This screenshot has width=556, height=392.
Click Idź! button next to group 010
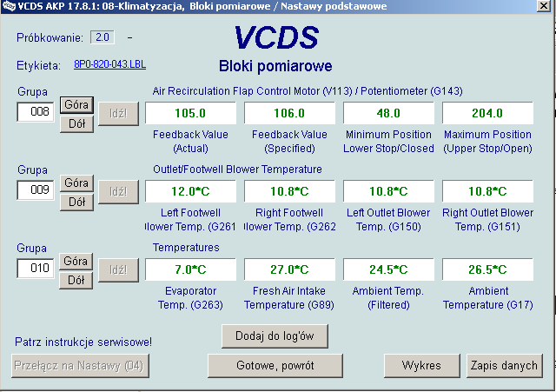[x=118, y=270]
